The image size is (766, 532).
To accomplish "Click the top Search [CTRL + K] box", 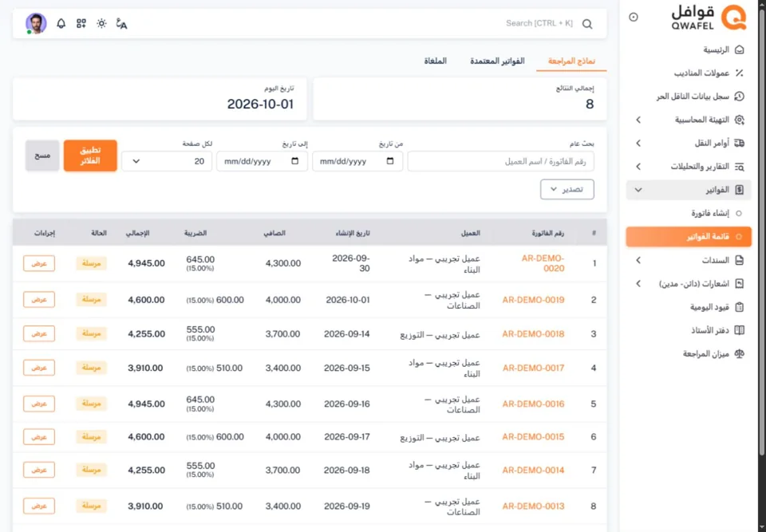I will (539, 23).
